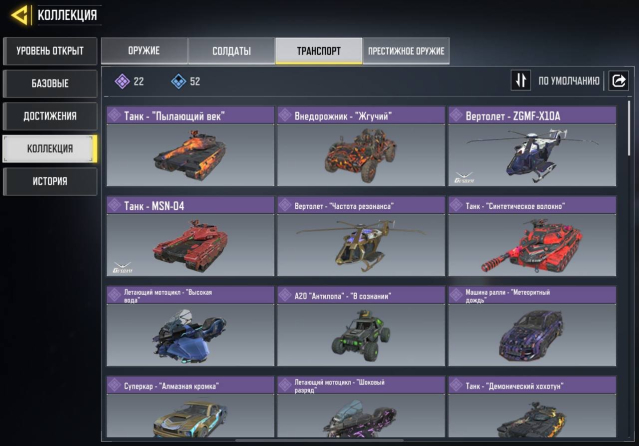Switch to the Солдаты tab
Image resolution: width=639 pixels, height=446 pixels.
pyautogui.click(x=231, y=51)
